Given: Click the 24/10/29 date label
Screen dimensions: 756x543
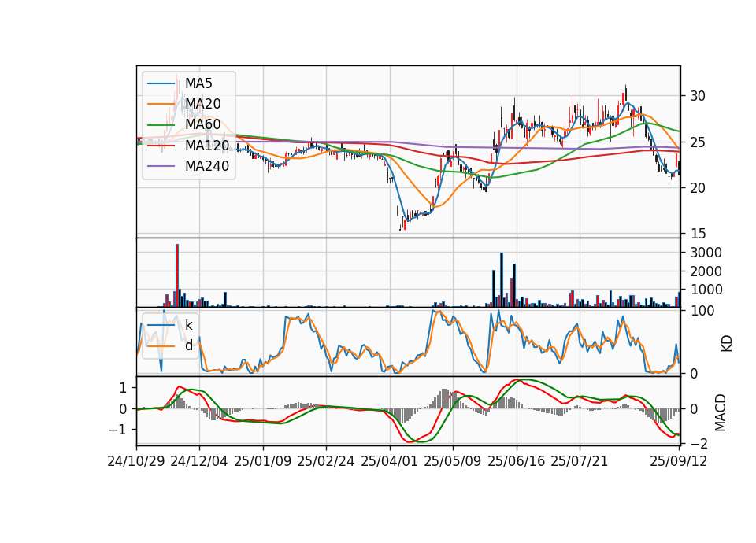Looking at the screenshot, I should 136,461.
